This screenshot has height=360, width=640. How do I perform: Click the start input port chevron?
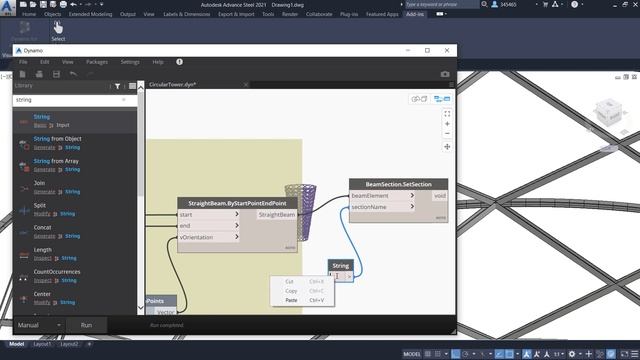click(237, 214)
